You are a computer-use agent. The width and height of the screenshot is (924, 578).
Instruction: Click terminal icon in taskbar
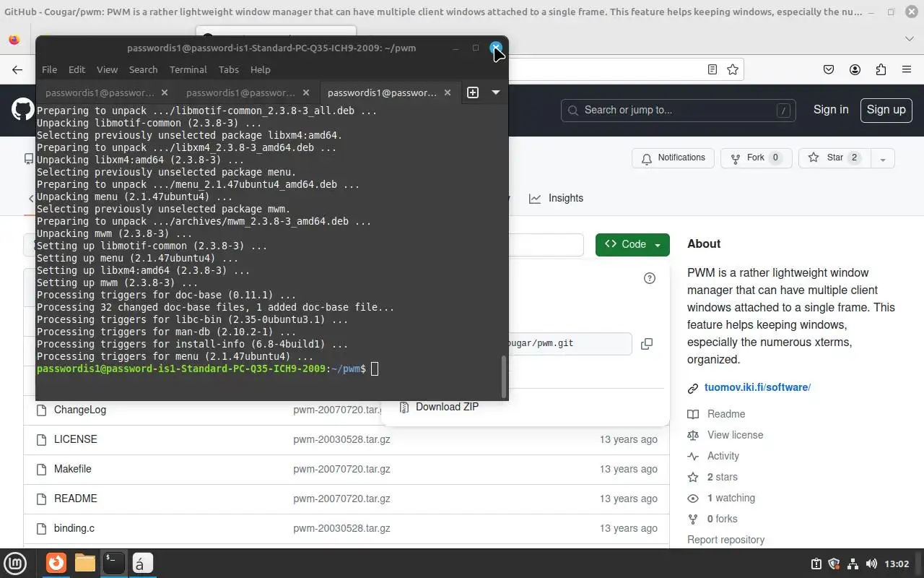point(113,563)
